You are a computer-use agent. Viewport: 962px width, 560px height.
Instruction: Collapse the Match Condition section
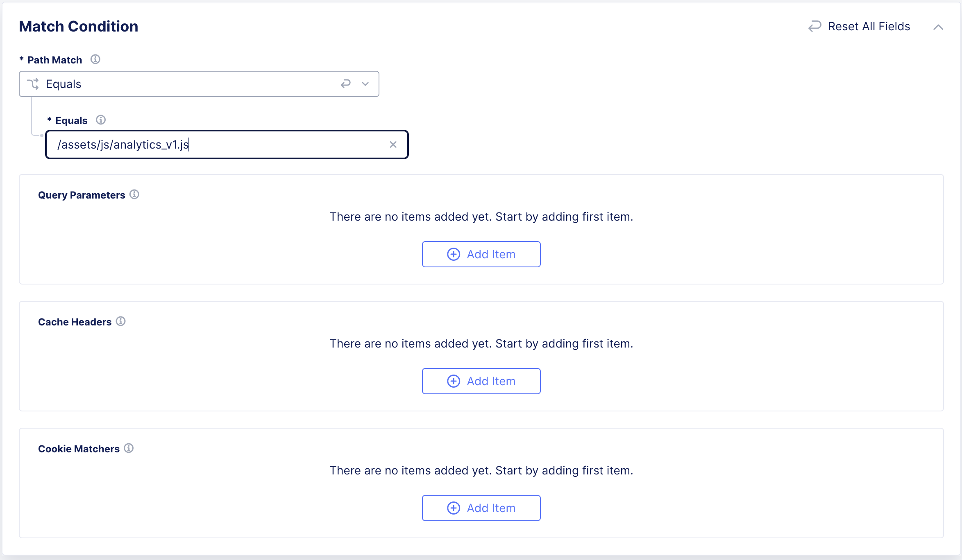938,27
